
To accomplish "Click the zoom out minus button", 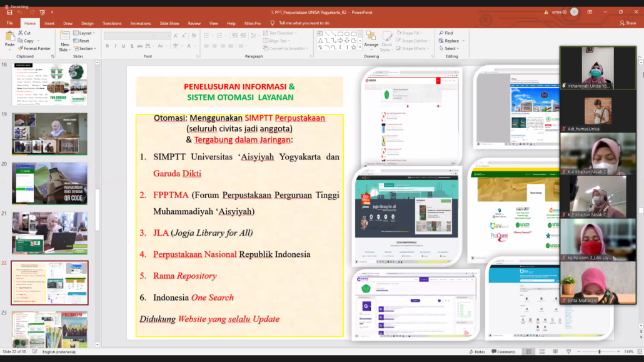I will (579, 352).
